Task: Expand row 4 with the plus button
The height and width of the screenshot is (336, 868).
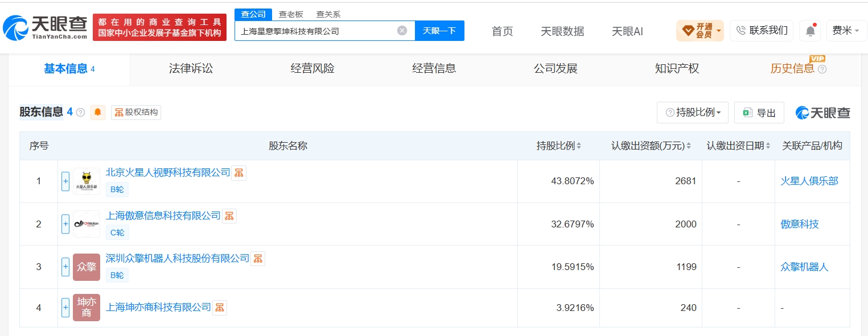Action: tap(65, 308)
